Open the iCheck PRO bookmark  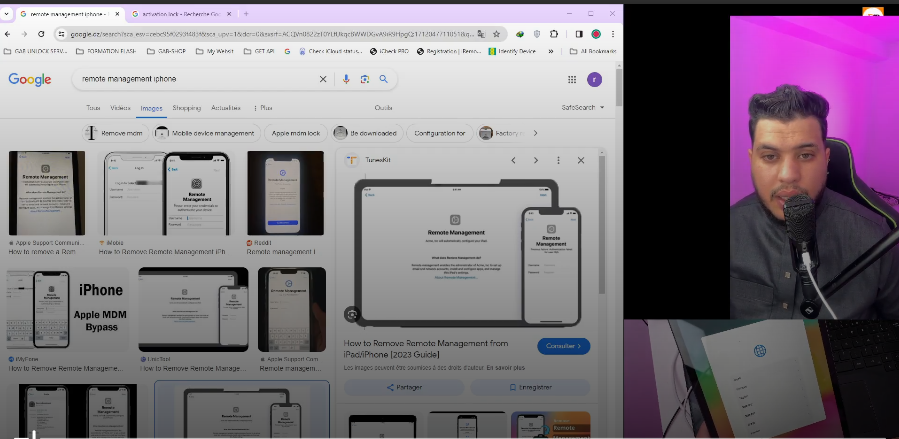click(x=389, y=51)
